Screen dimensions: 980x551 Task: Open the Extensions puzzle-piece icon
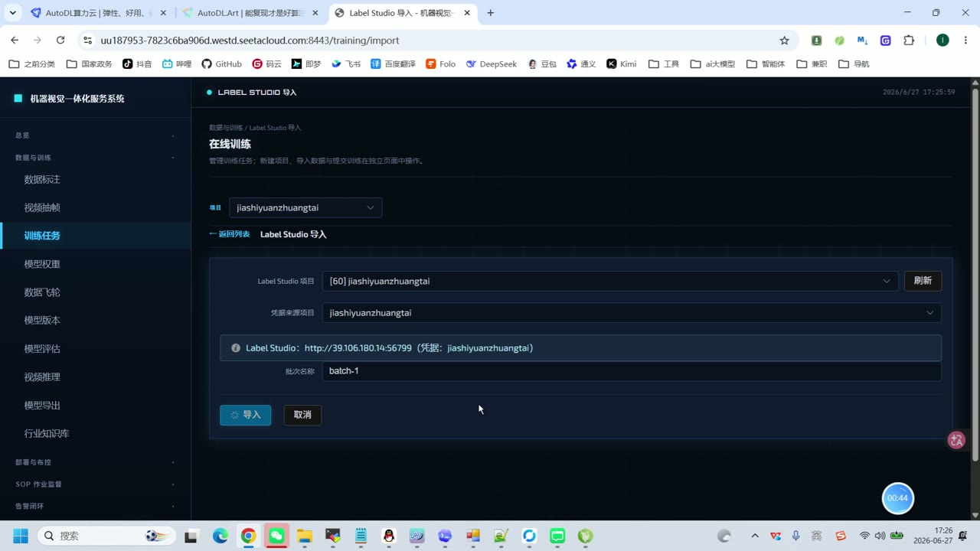tap(909, 41)
